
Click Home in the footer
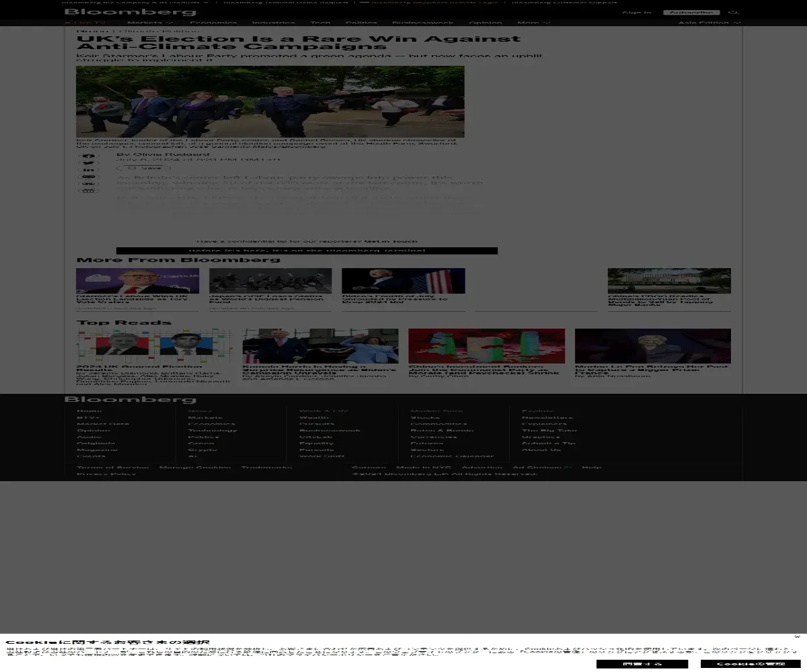(x=89, y=411)
